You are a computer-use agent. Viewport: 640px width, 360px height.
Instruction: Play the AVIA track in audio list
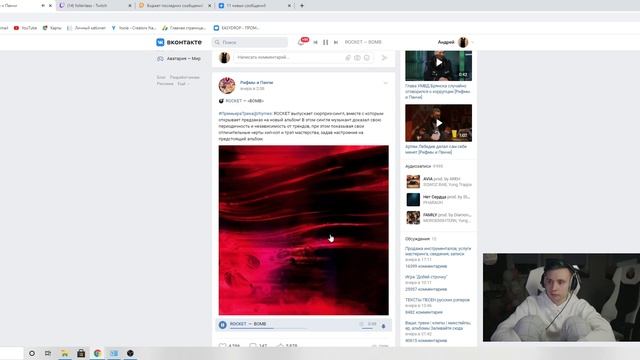tap(413, 182)
